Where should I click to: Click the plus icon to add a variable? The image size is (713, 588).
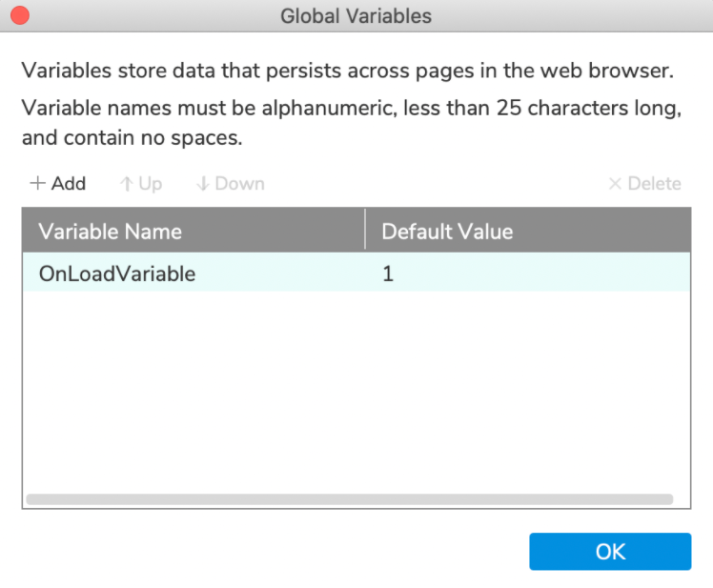click(x=38, y=184)
